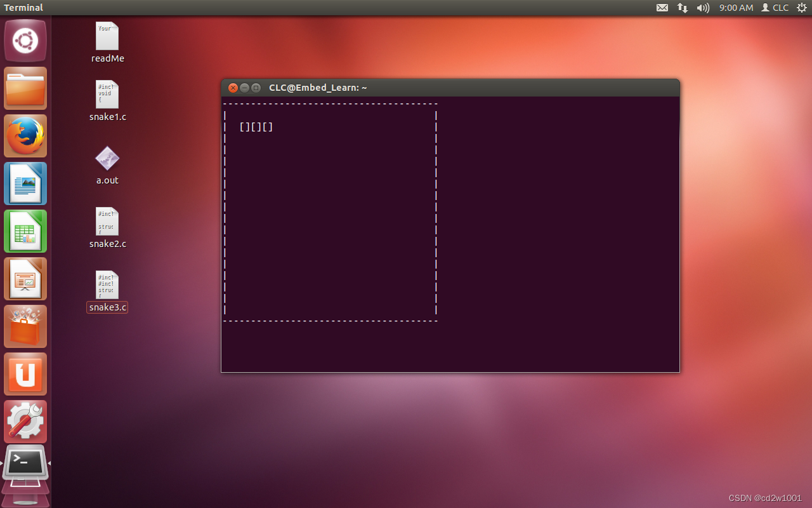Open the network connection indicator

(x=683, y=8)
